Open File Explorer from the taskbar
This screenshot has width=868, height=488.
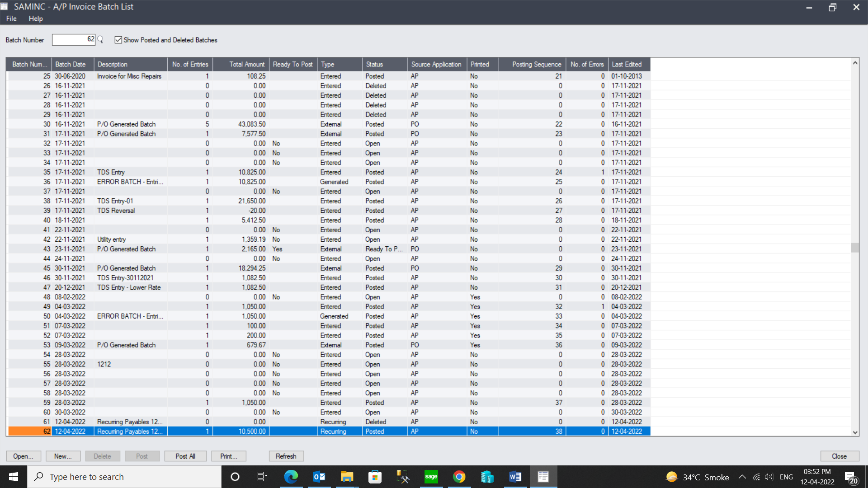point(347,477)
